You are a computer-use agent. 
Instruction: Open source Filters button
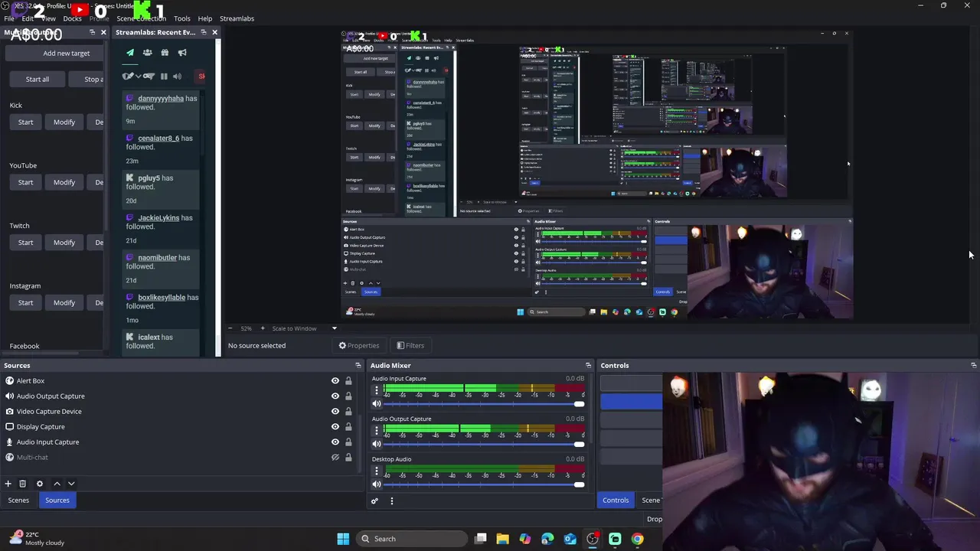[x=410, y=346]
